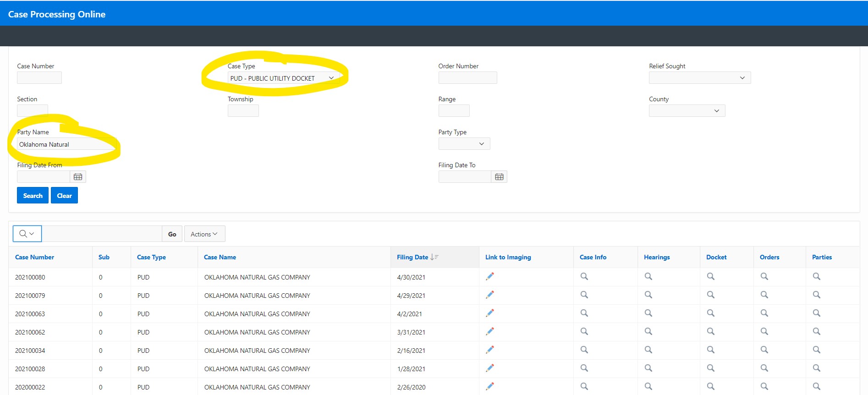
Task: Focus the Range input field
Action: (454, 111)
